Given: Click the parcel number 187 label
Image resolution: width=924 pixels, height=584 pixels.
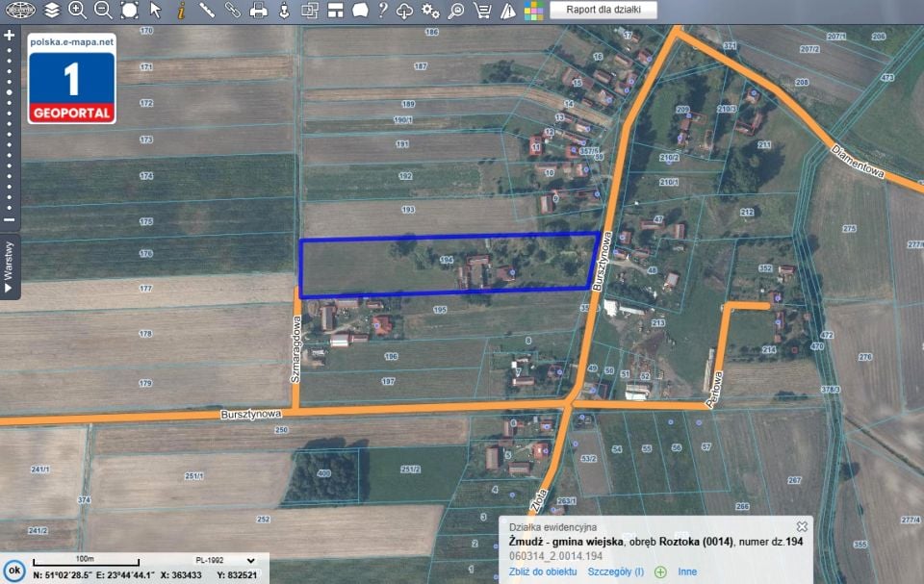Looking at the screenshot, I should pyautogui.click(x=421, y=66).
